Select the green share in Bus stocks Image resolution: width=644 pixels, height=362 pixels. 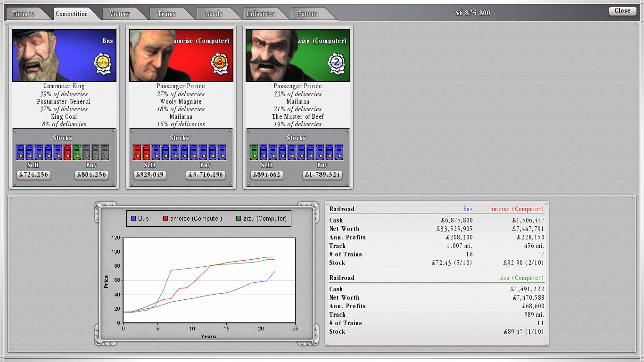click(x=77, y=152)
